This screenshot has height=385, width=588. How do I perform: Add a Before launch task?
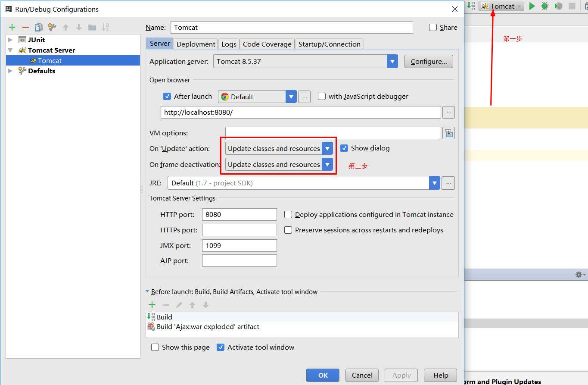[152, 305]
